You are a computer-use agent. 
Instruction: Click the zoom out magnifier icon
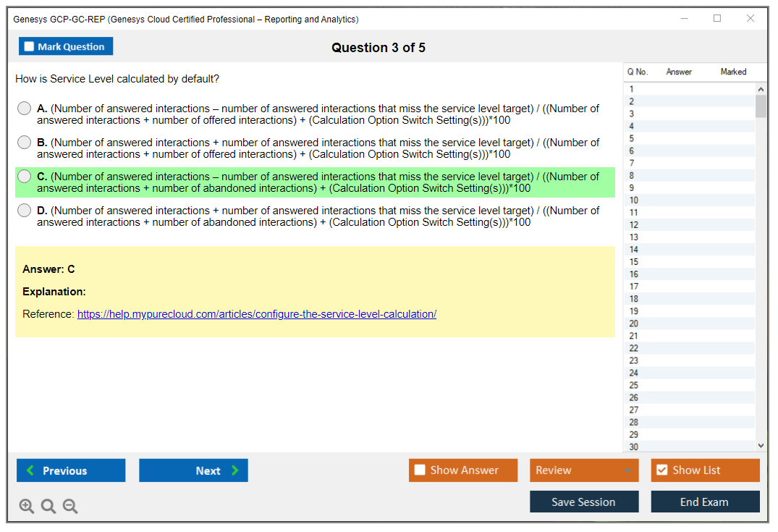point(70,507)
